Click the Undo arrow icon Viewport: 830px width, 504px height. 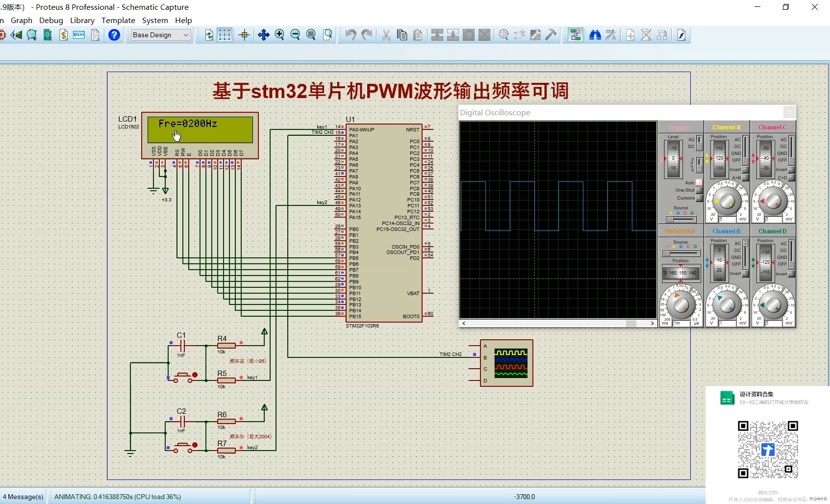[351, 35]
